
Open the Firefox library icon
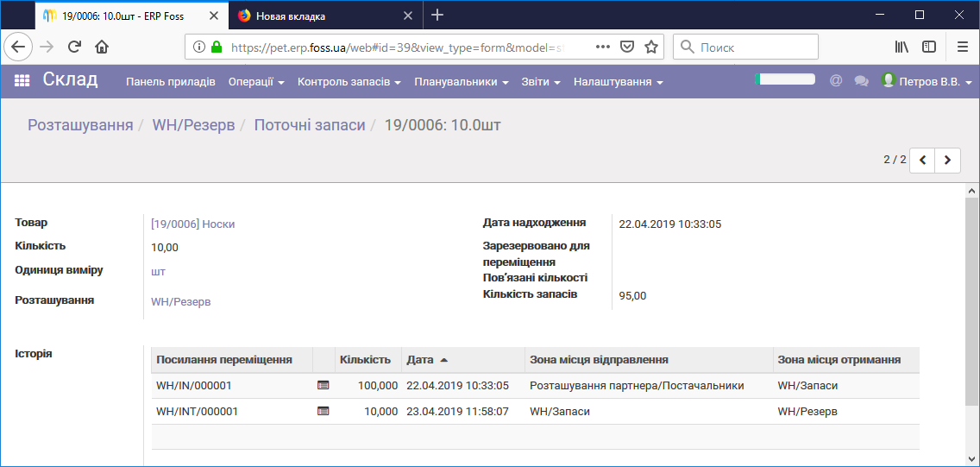(x=901, y=47)
